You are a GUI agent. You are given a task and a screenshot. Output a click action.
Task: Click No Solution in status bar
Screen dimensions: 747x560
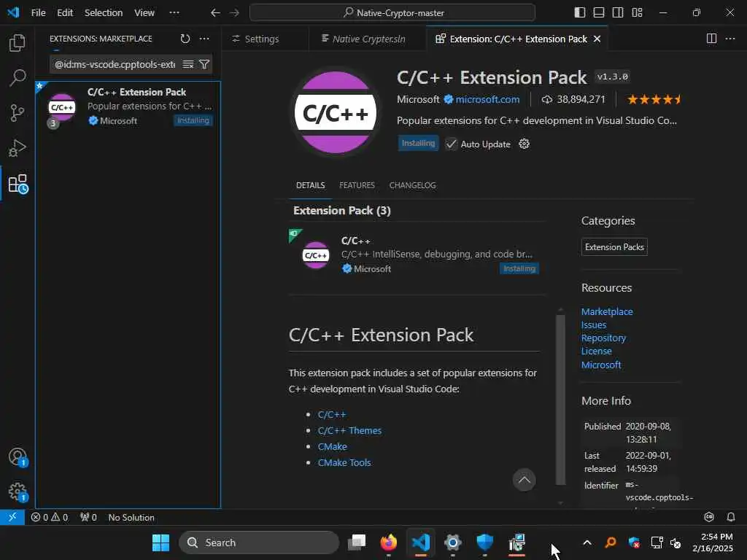tap(131, 517)
